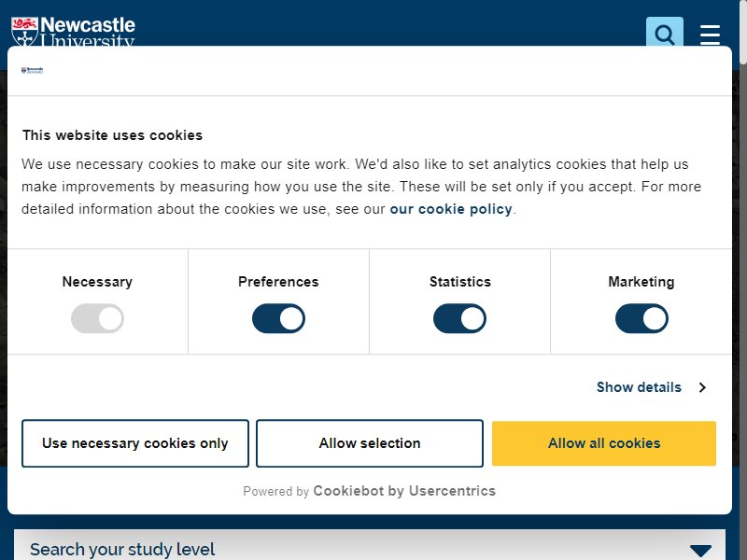This screenshot has height=560, width=747.
Task: Disable the Statistics cookies switch
Action: pos(459,318)
